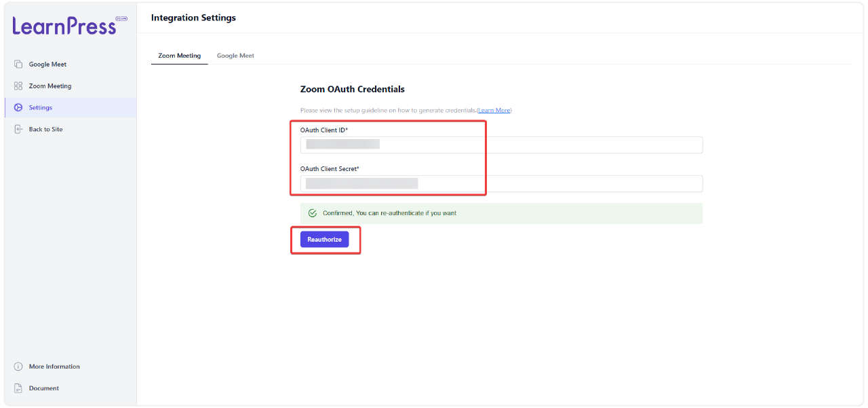Click the Zoom Meeting grid icon in sidebar

[18, 86]
